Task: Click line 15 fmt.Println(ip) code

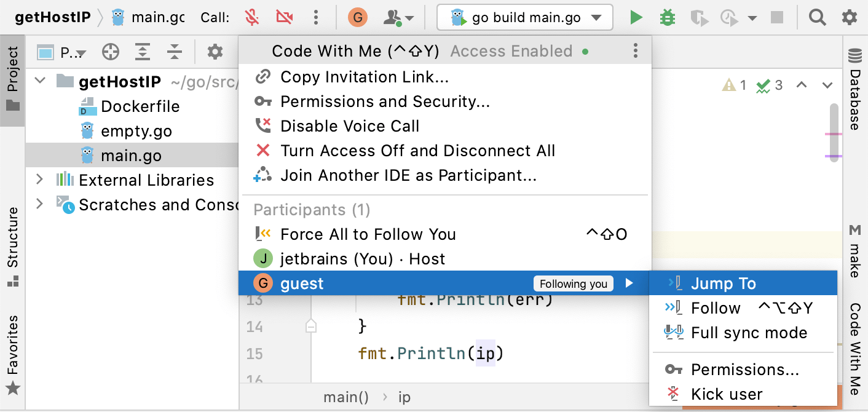Action: click(431, 354)
